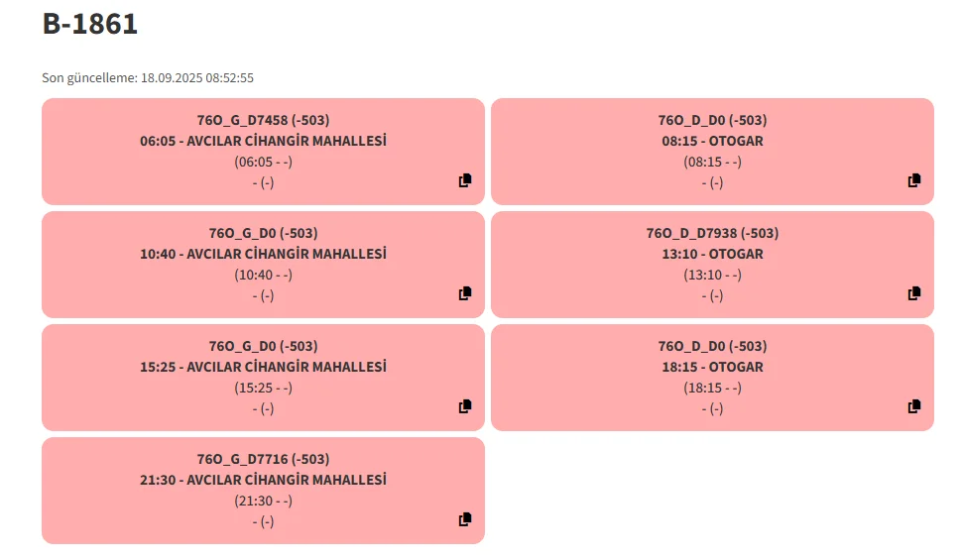The image size is (962, 560).
Task: Select the 21:30 - AVCILAR CİHANGİR MAHALLESİ line
Action: (263, 480)
